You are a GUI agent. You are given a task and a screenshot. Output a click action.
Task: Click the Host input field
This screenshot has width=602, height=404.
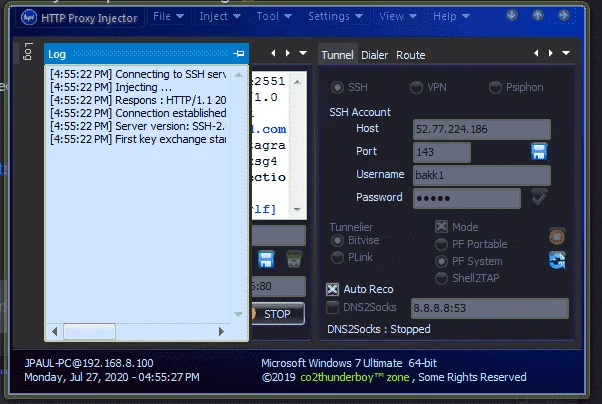tap(481, 129)
